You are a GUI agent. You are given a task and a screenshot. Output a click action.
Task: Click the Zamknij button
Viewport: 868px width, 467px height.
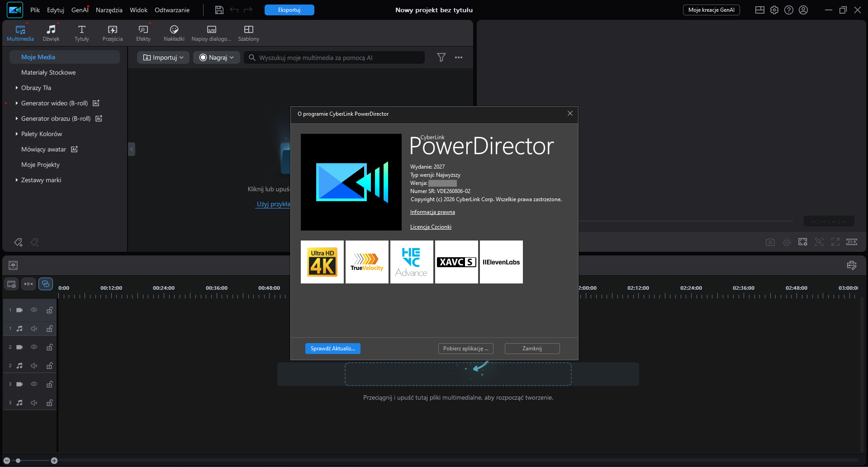pos(532,349)
